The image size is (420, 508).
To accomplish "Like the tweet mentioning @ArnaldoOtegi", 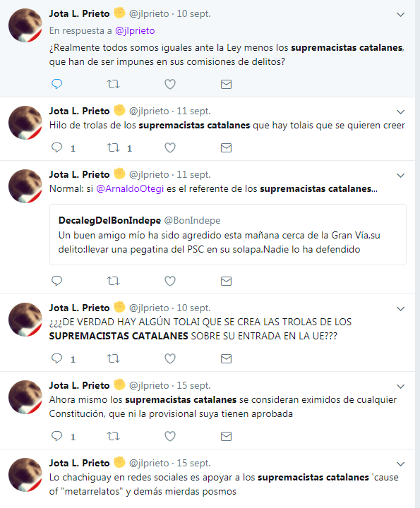I will [x=170, y=281].
